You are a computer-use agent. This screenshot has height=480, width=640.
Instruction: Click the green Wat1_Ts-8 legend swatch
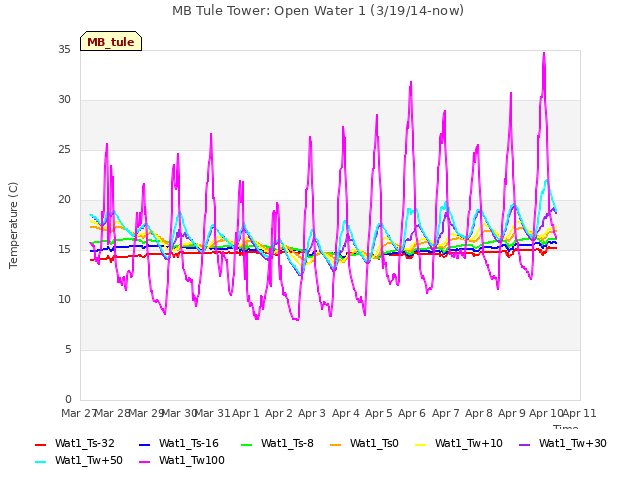[247, 444]
